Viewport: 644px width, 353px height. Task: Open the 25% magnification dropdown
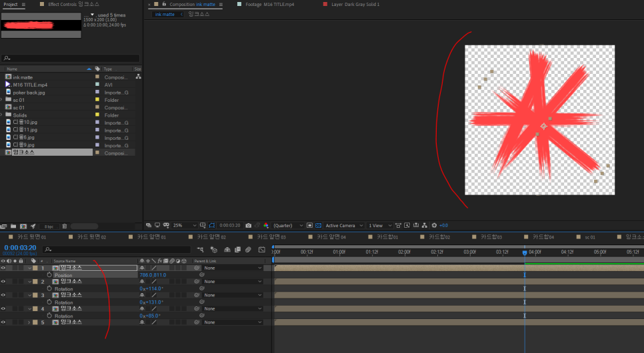tap(185, 225)
